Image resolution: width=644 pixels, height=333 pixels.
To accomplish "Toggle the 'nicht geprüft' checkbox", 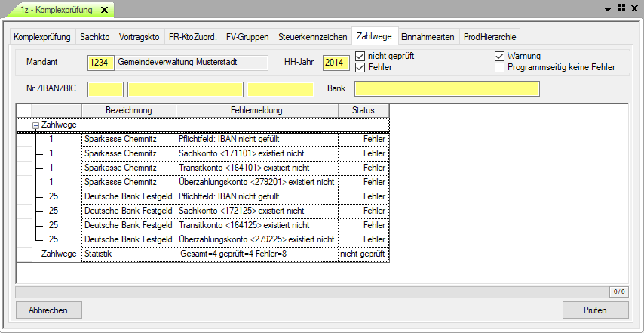I will (x=360, y=57).
